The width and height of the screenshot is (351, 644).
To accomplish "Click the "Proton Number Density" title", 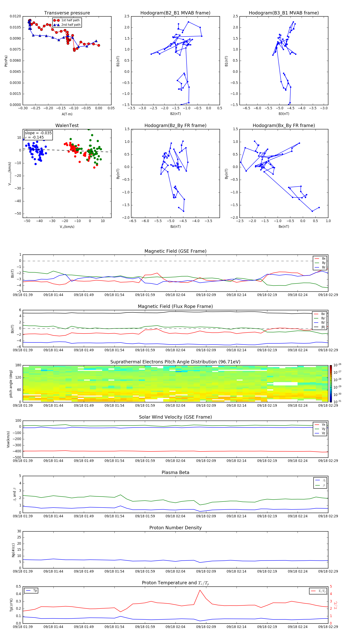I will click(x=175, y=528).
